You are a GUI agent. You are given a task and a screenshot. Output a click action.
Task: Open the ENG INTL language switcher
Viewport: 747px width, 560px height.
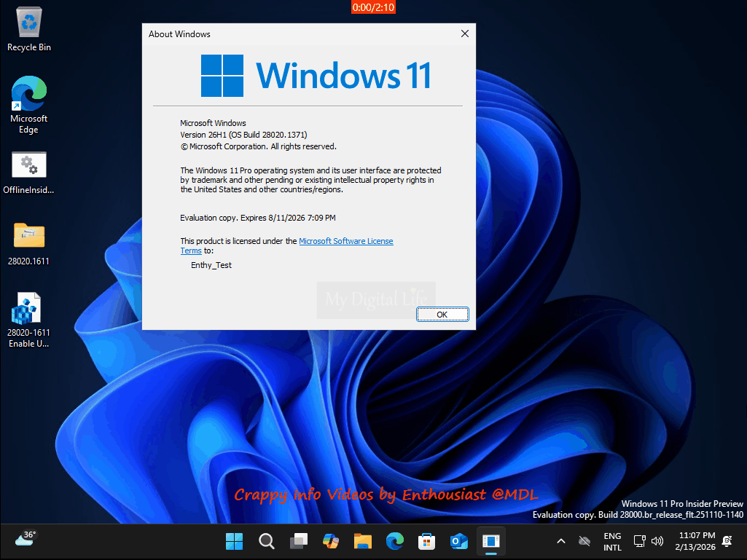pos(612,541)
